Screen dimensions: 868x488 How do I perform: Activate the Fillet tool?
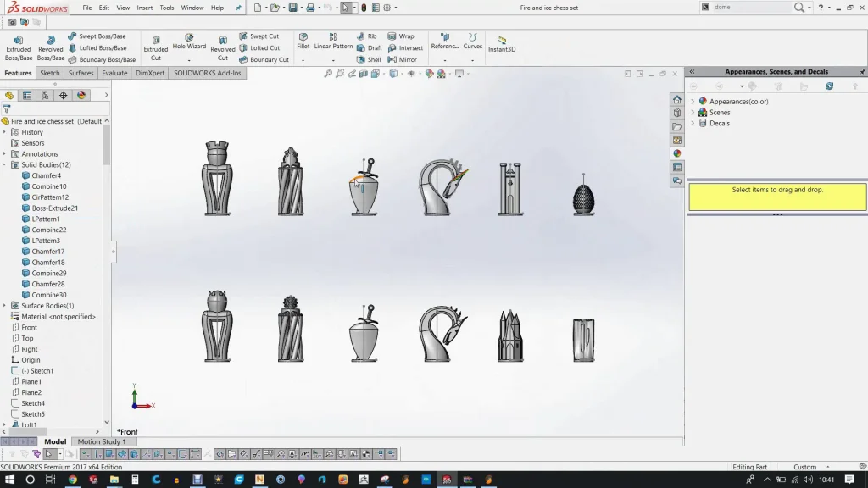303,42
